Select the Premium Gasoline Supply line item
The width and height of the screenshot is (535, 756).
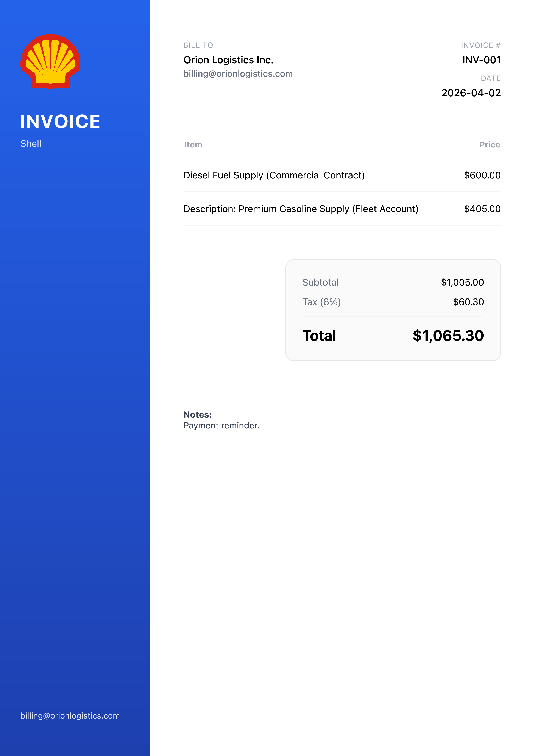300,209
